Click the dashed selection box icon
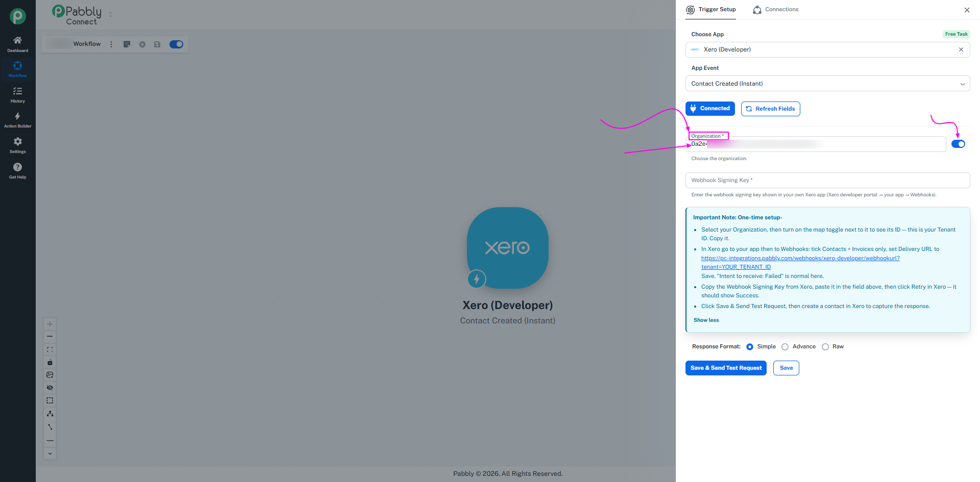The height and width of the screenshot is (482, 980). point(50,400)
